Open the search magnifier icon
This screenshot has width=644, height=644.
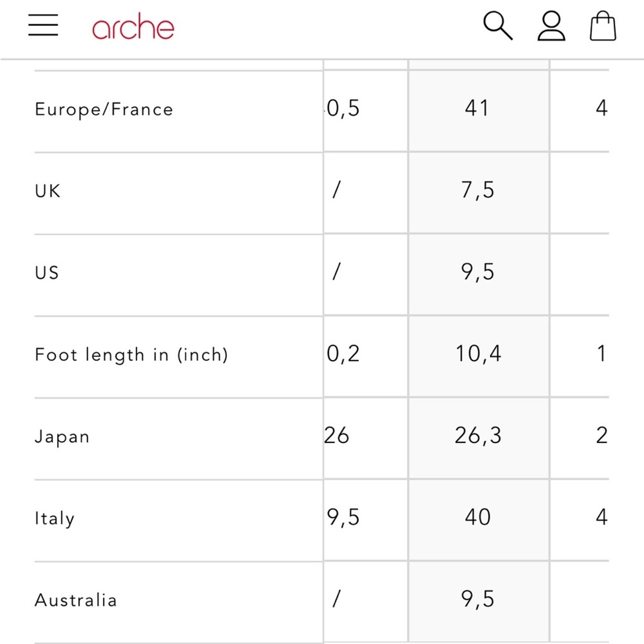pos(497,26)
